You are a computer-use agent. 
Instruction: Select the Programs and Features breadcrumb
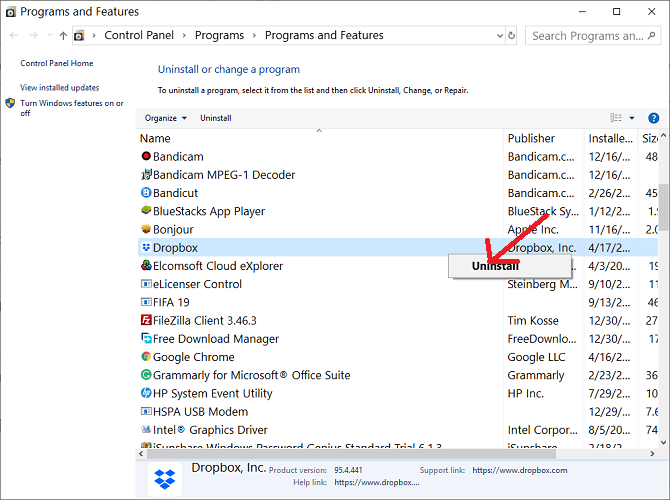point(324,35)
